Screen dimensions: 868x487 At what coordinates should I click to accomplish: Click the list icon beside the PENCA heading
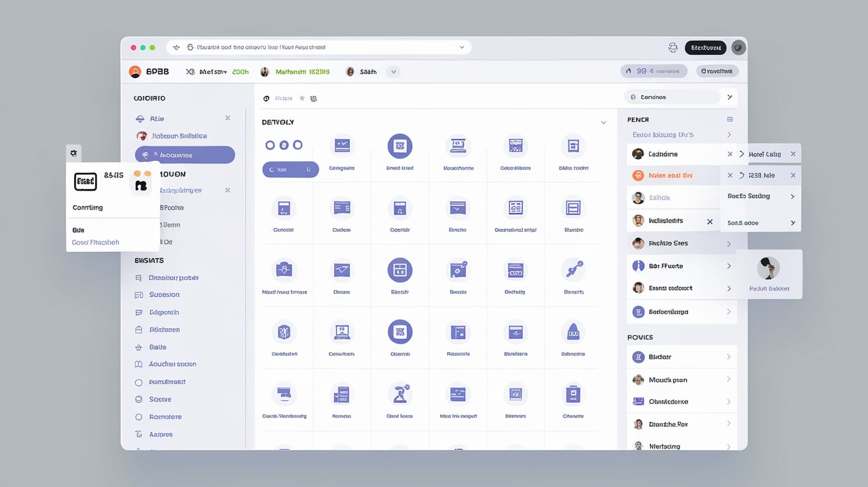730,120
